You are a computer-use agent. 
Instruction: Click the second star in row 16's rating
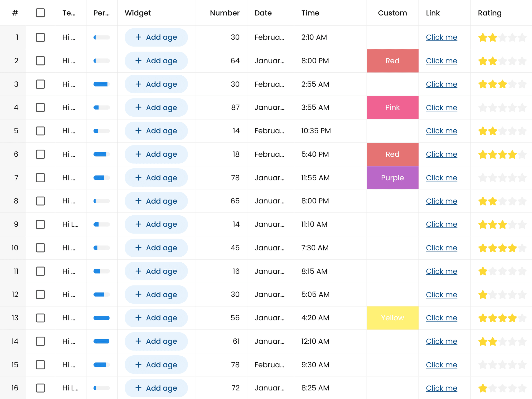pos(493,388)
